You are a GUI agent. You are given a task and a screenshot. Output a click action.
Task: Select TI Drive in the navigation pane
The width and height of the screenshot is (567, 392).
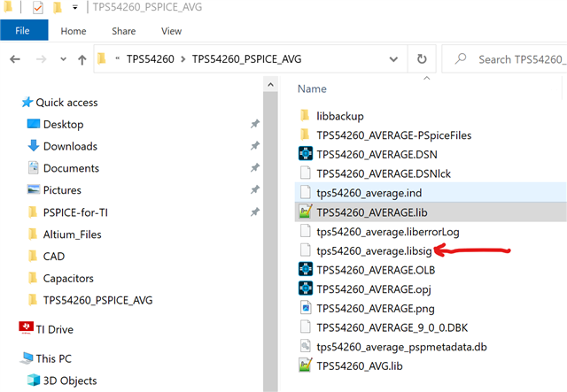tap(54, 329)
